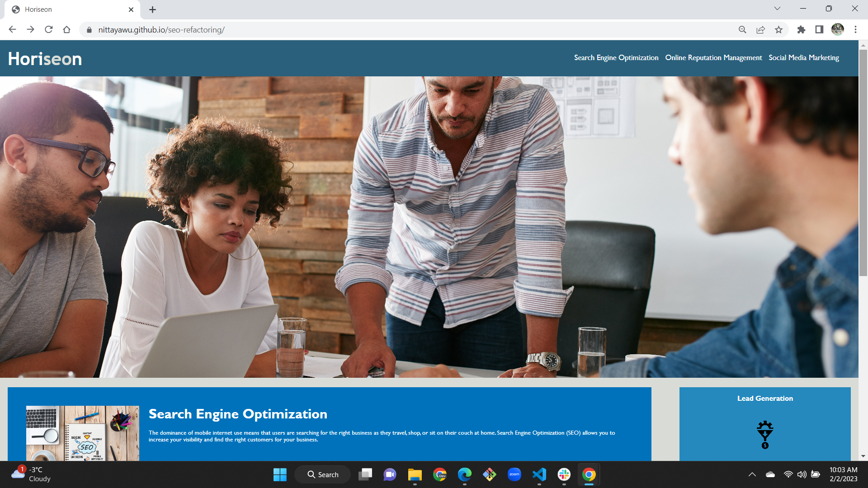Open Visual Studio Code from taskbar
Image resolution: width=868 pixels, height=488 pixels.
pyautogui.click(x=539, y=474)
